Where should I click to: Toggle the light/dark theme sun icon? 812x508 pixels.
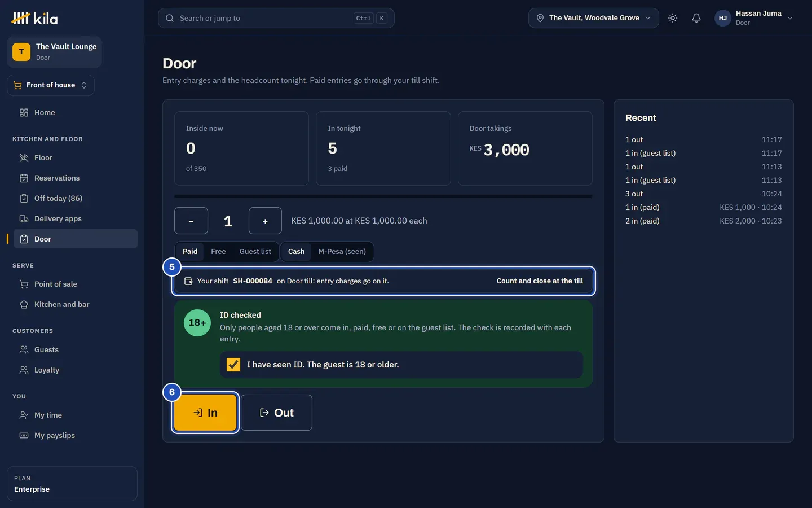[673, 18]
